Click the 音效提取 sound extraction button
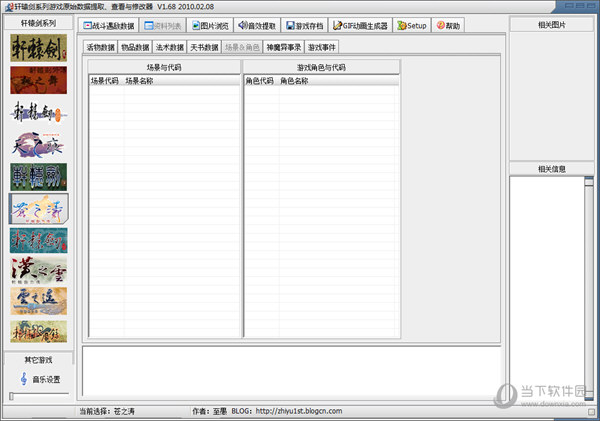The image size is (600, 421). coord(258,25)
